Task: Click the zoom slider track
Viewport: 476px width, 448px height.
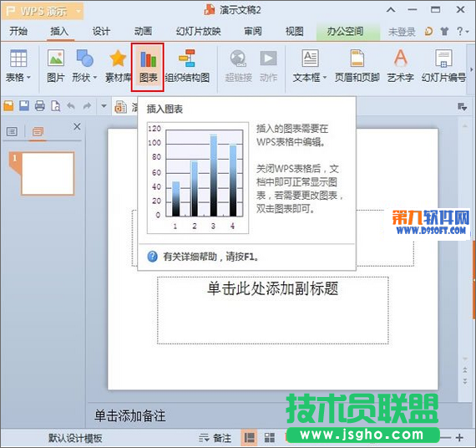Action: [446, 438]
